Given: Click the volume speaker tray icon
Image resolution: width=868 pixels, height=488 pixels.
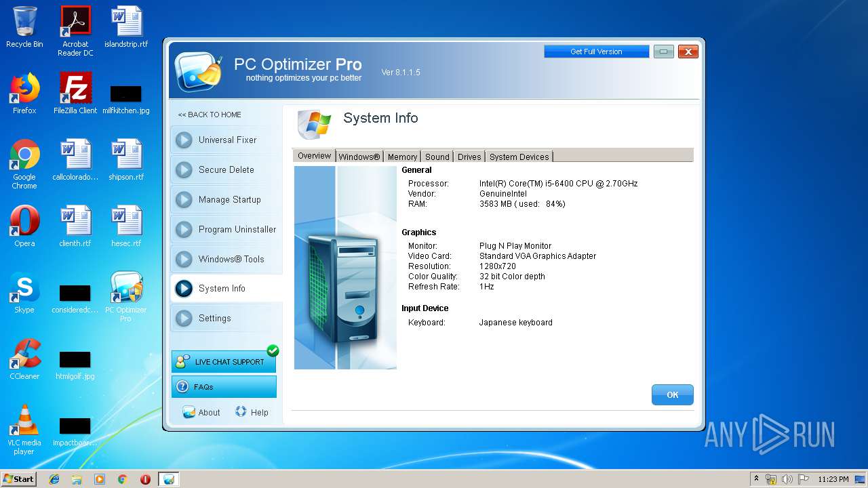Looking at the screenshot, I should (x=787, y=479).
